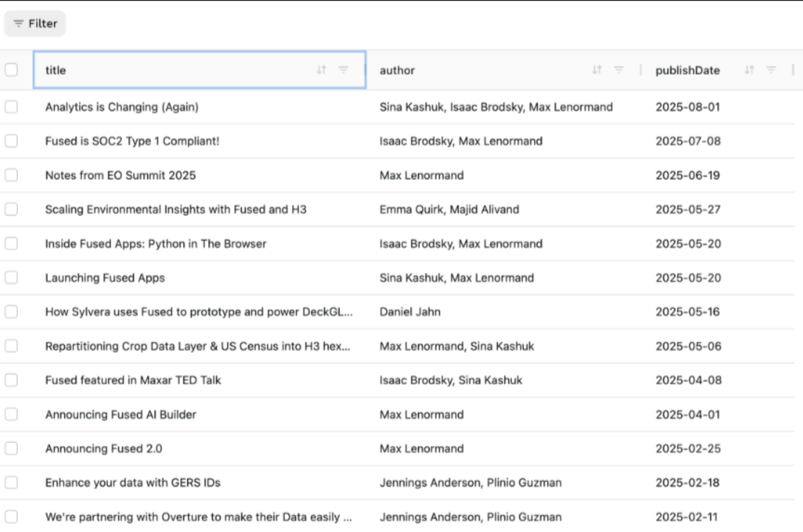Screen dimensions: 803x532
Task: Click the title 'Fused featured in Maxar TED Talk'
Action: click(x=133, y=380)
